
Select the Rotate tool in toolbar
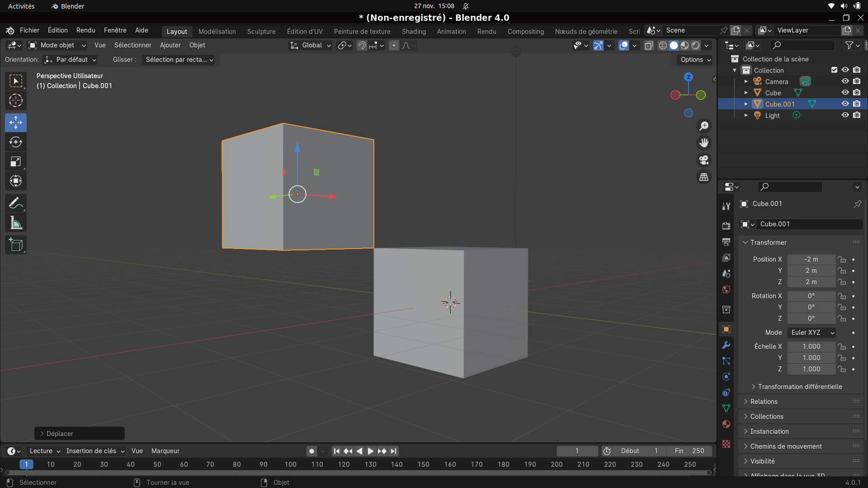[x=16, y=142]
